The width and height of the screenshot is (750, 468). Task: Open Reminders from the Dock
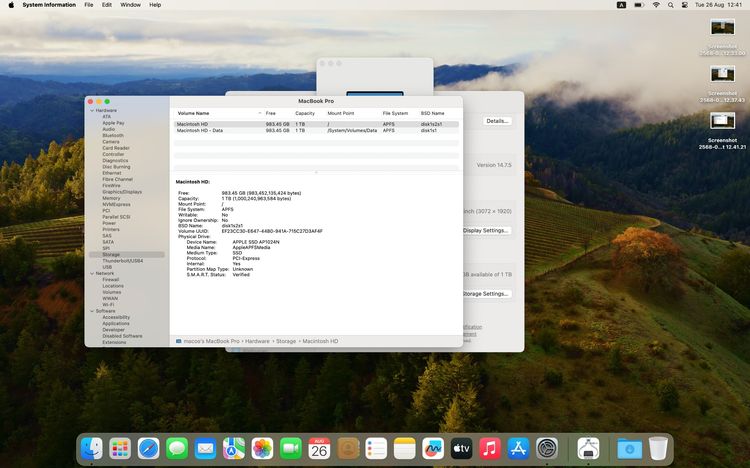tap(376, 449)
